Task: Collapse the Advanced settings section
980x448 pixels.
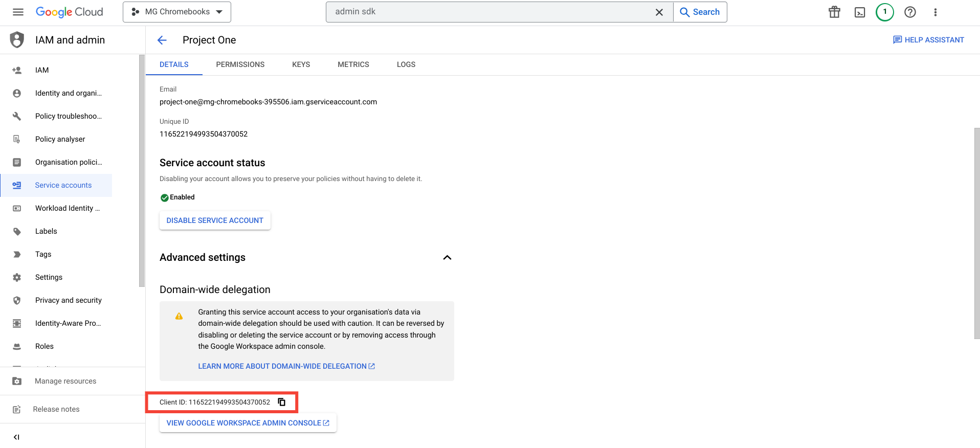Action: (447, 257)
